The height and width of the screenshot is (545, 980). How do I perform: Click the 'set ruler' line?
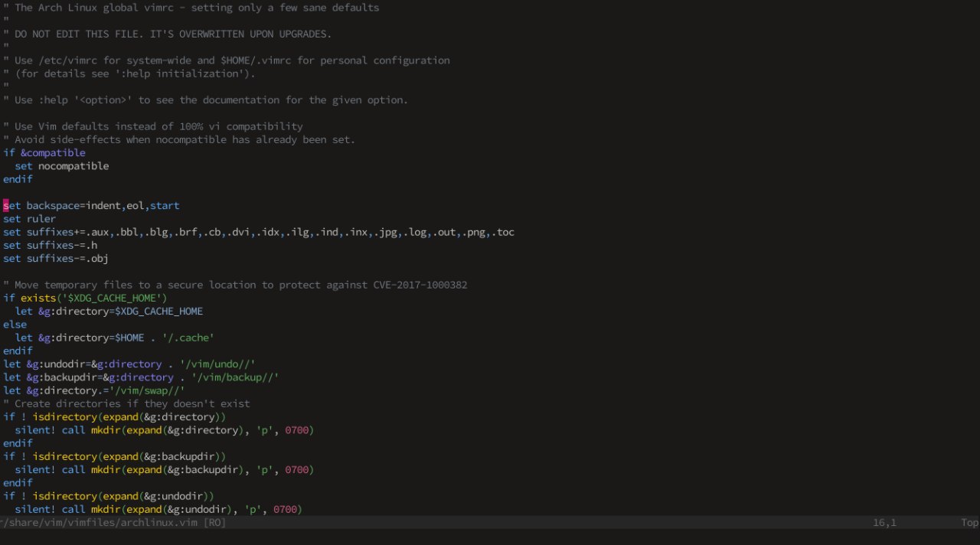29,219
